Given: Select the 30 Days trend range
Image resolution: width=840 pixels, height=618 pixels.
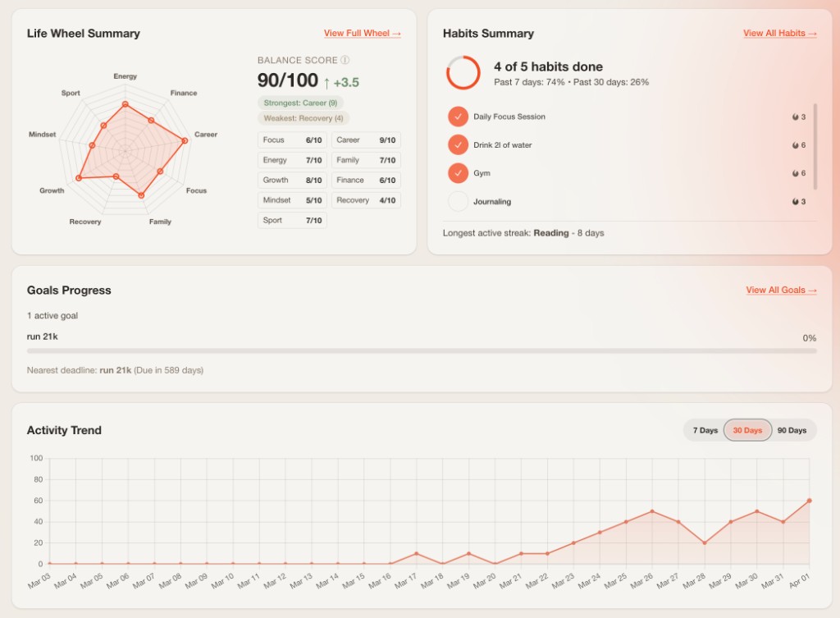Looking at the screenshot, I should coord(747,430).
